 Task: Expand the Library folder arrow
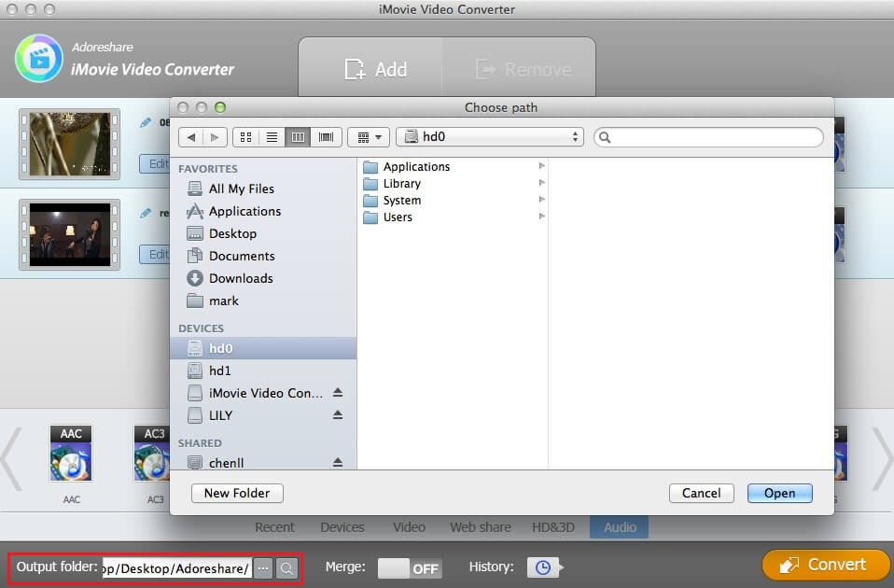click(541, 183)
